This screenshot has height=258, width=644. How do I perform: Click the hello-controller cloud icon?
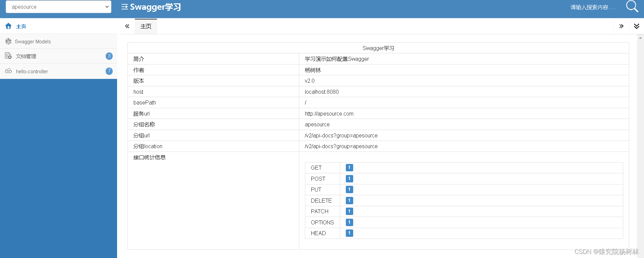click(x=8, y=71)
